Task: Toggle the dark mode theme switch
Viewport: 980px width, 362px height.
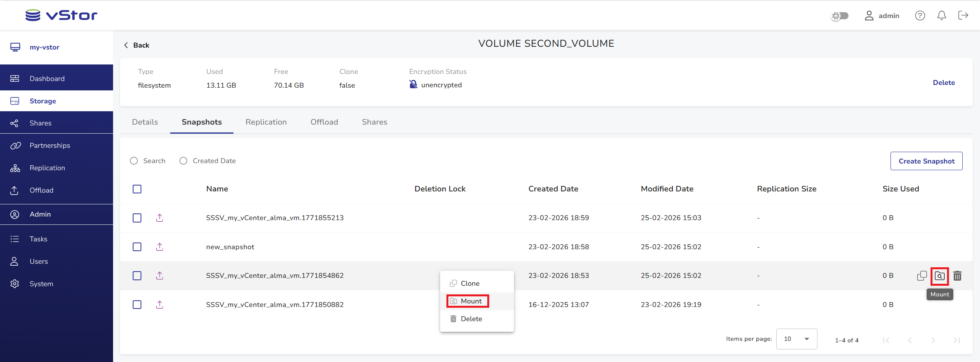Action: (x=840, y=16)
